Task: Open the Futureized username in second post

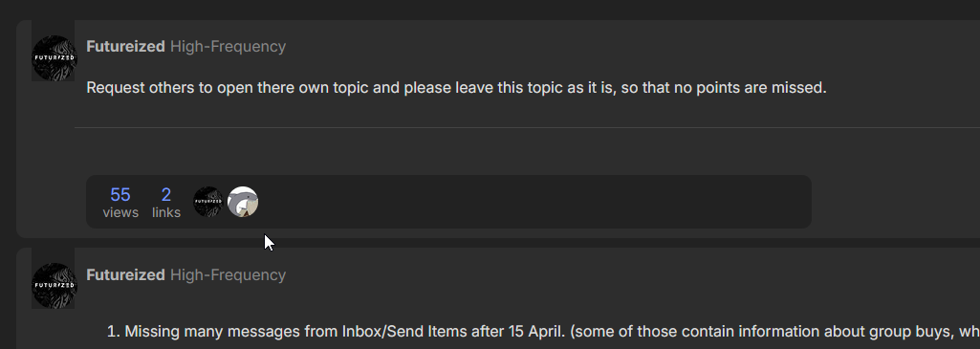Action: [x=125, y=274]
